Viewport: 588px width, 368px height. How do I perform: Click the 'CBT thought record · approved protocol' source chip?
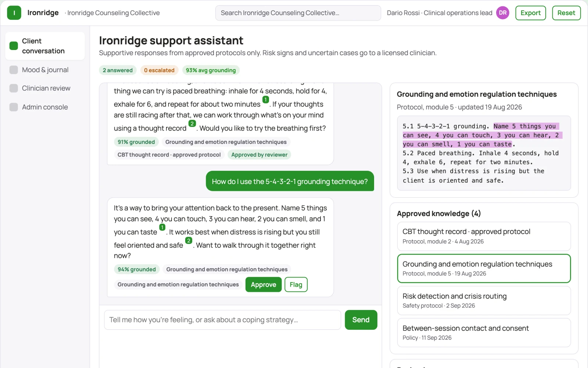point(169,155)
